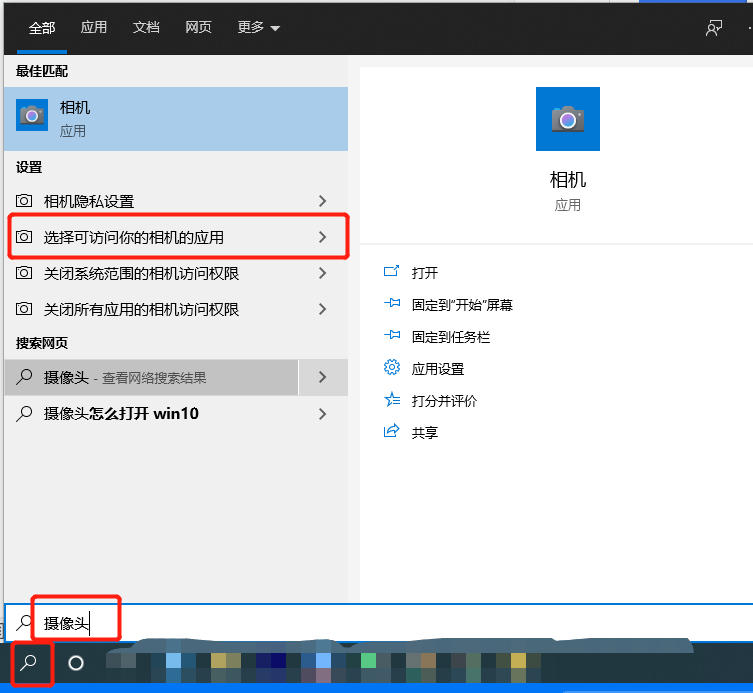
Task: Click 固定到"开始"屏幕 option
Action: pyautogui.click(x=462, y=305)
